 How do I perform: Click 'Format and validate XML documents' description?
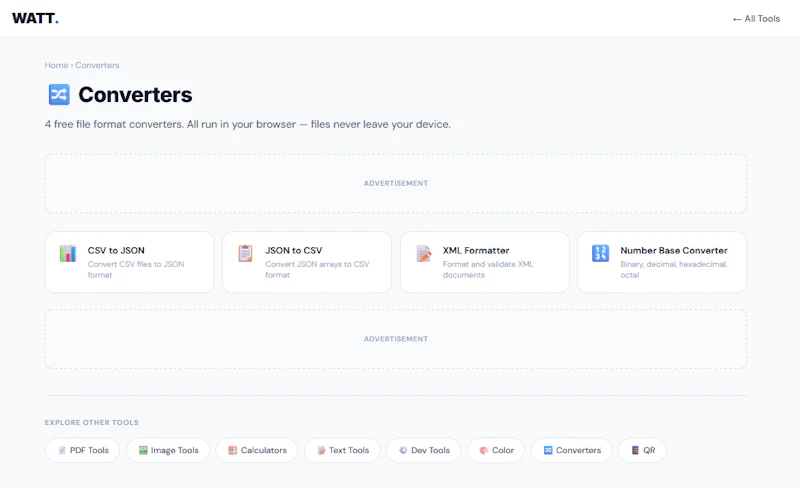tap(488, 270)
